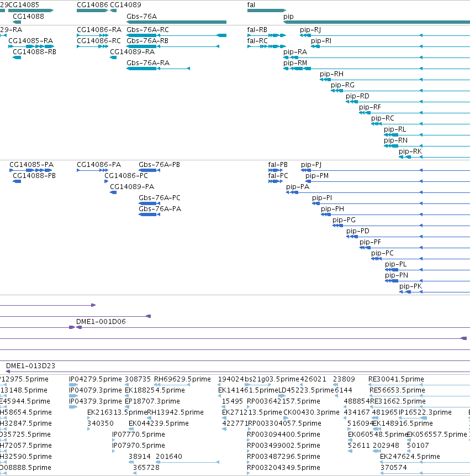Viewport: 470px width, 476px height.
Task: Select protein fal-PC
Action: (276, 181)
